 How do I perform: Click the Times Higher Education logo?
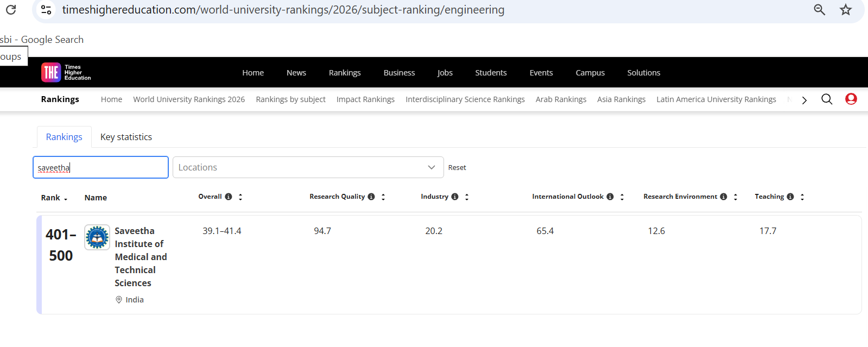(66, 72)
